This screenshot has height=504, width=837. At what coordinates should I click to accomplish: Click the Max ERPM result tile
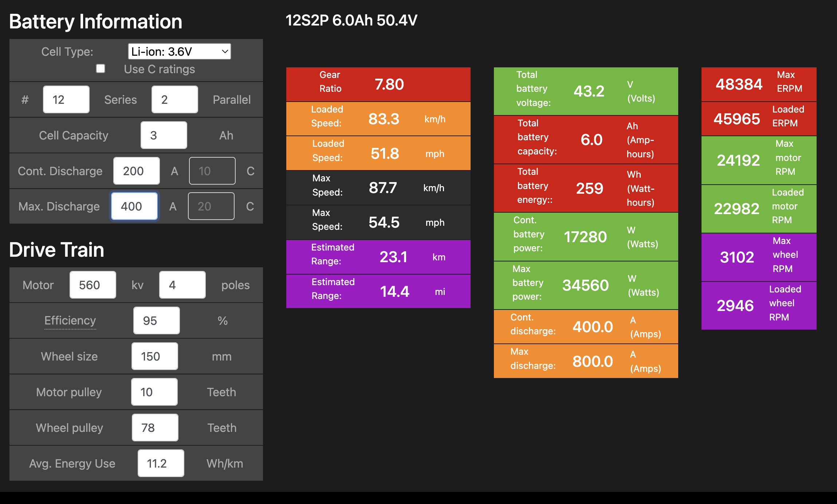pyautogui.click(x=759, y=84)
